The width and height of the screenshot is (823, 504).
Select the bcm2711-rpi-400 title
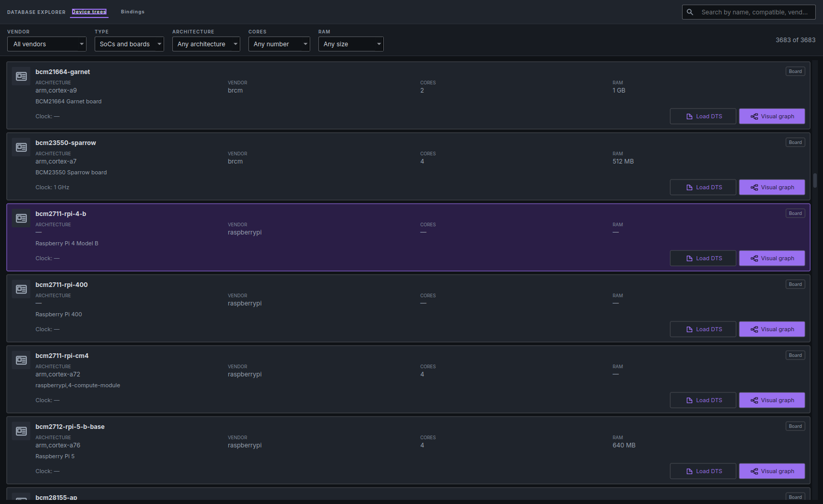coord(62,285)
